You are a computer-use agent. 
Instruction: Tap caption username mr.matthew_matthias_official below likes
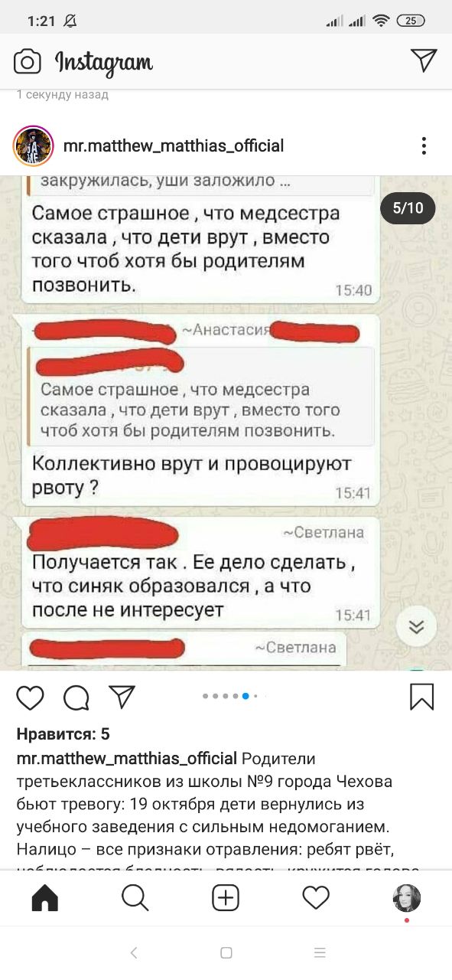127,759
